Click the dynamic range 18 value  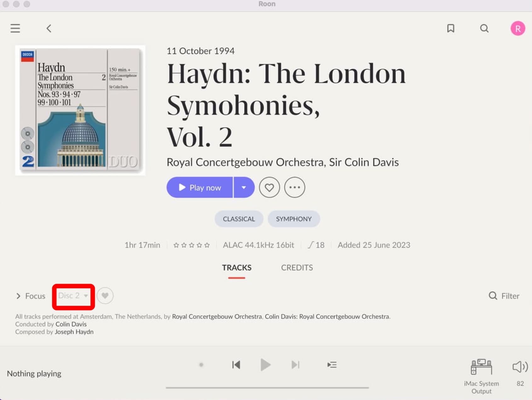(316, 245)
